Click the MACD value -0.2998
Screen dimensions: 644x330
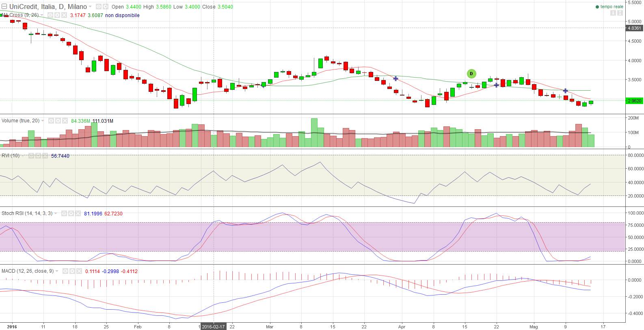tap(110, 271)
